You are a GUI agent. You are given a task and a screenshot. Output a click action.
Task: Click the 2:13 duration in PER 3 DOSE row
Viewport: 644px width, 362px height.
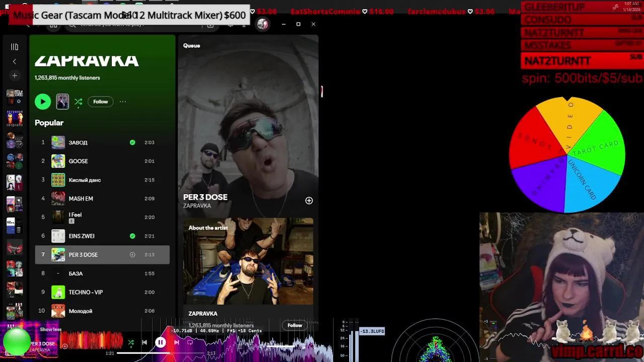point(149,254)
